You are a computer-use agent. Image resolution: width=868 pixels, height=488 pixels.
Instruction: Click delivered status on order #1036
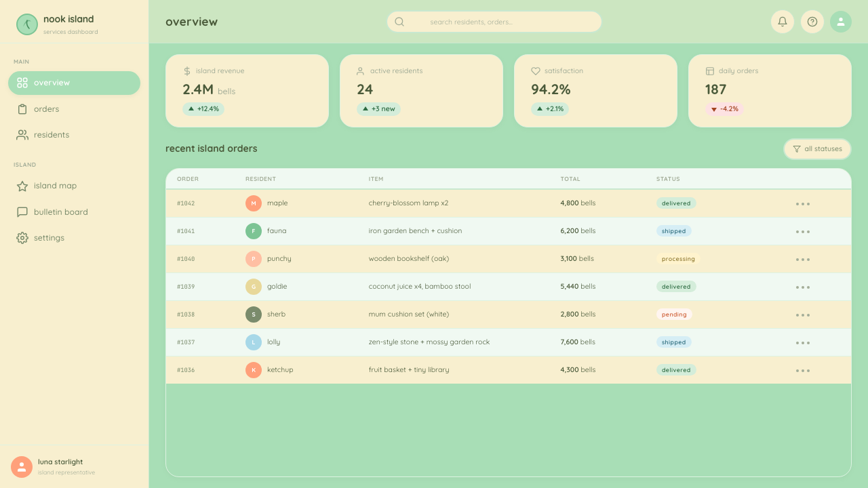click(676, 370)
